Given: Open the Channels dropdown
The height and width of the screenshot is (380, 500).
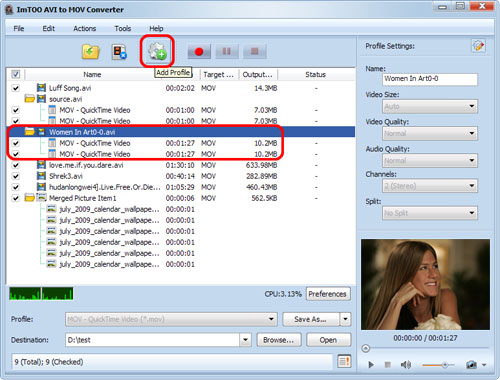Looking at the screenshot, I should [430, 186].
